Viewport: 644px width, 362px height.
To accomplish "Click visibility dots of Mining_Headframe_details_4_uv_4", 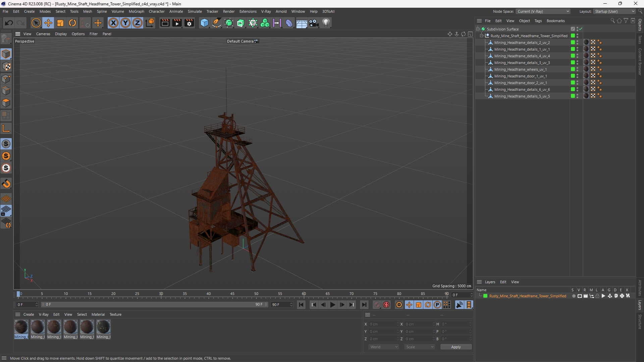I will pyautogui.click(x=577, y=56).
